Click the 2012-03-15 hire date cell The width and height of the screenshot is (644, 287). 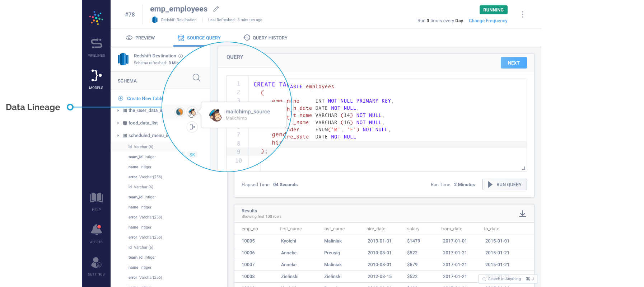pos(379,277)
